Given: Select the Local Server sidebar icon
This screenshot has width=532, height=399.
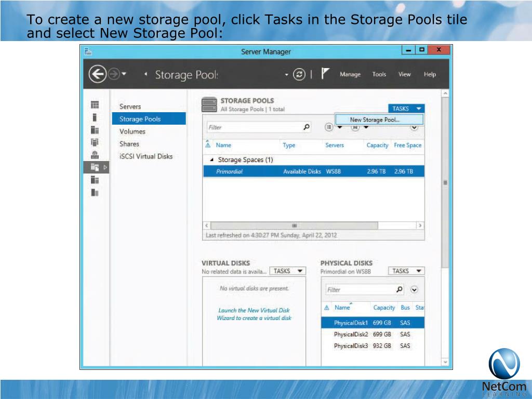Looking at the screenshot, I should click(x=95, y=117).
